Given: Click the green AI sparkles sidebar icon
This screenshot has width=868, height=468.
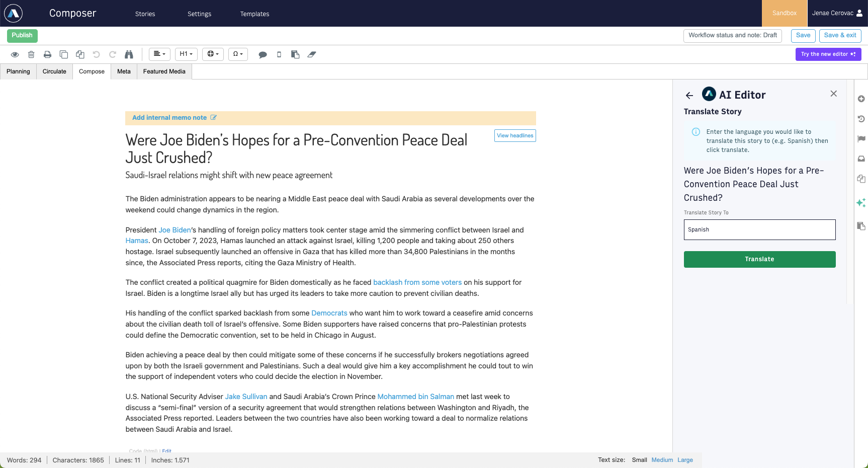Looking at the screenshot, I should click(x=861, y=202).
